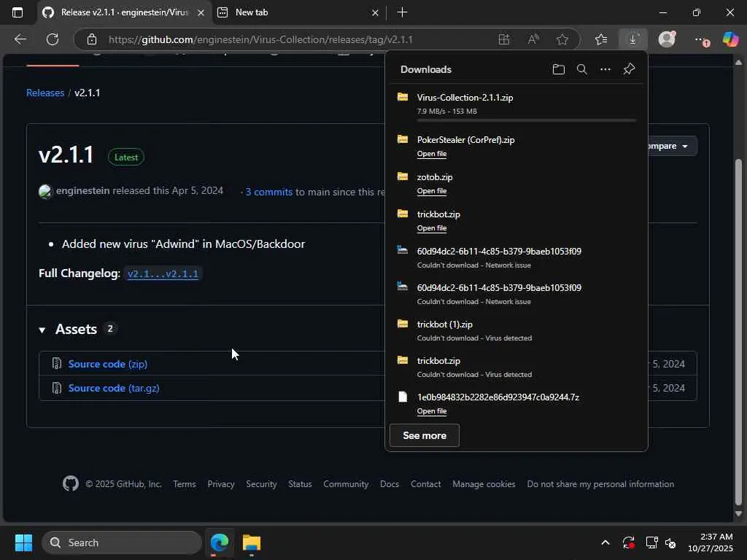The width and height of the screenshot is (747, 560).
Task: Open the v2.1...v2.1.1 changelog link
Action: [x=163, y=274]
